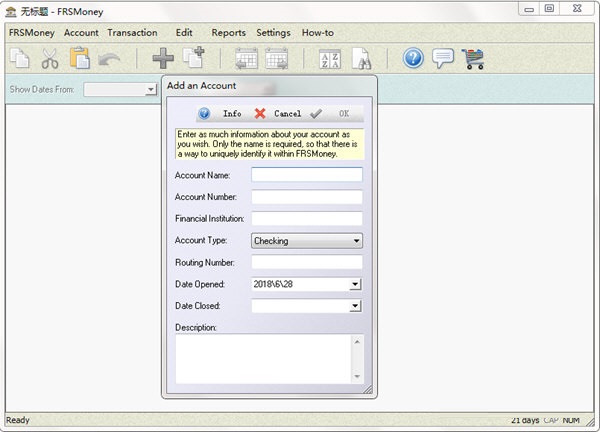Screen dimensions: 600x432
Task: Click the Find document binoculars icon
Action: [361, 59]
